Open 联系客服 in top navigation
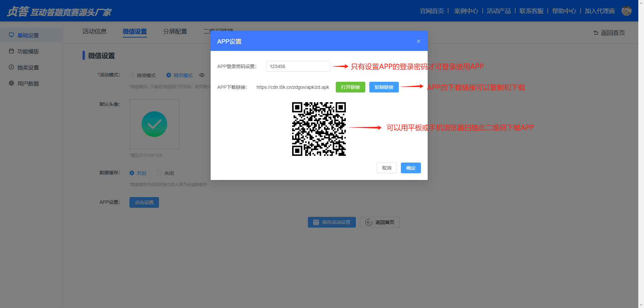This screenshot has width=644, height=308. (532, 11)
